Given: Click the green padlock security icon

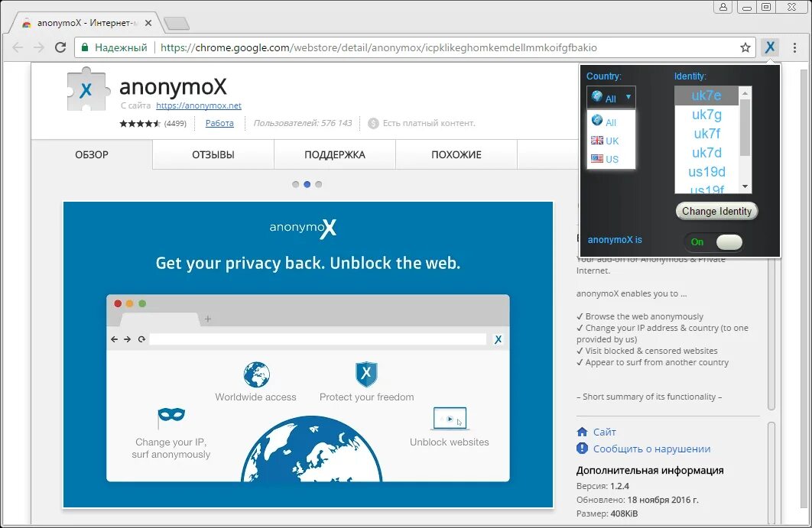Looking at the screenshot, I should 85,47.
